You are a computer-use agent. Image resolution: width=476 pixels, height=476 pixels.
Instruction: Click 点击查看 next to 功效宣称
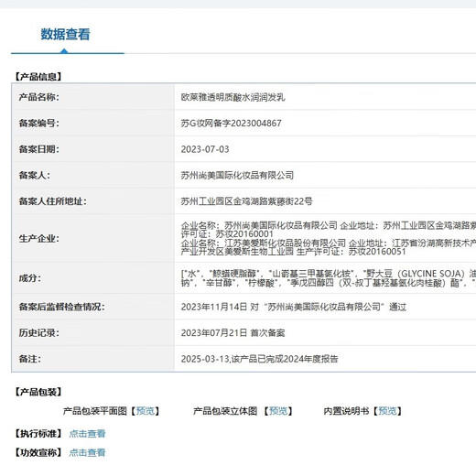[87, 452]
